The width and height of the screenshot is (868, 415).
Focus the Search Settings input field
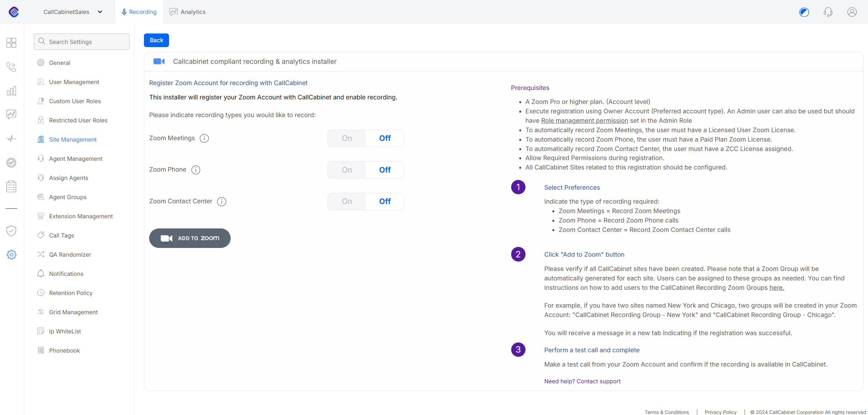click(x=82, y=41)
